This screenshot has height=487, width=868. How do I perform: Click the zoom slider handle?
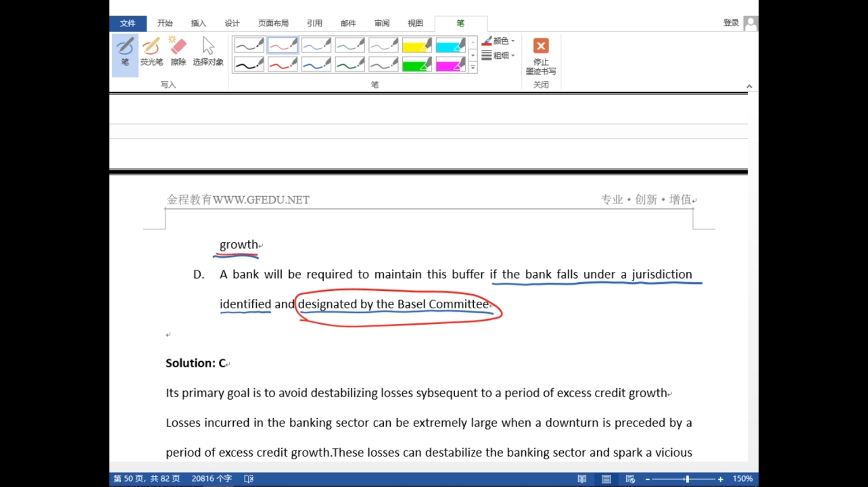(x=687, y=479)
